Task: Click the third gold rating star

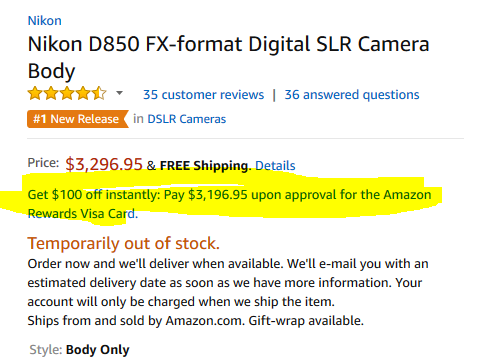Action: pyautogui.click(x=67, y=94)
